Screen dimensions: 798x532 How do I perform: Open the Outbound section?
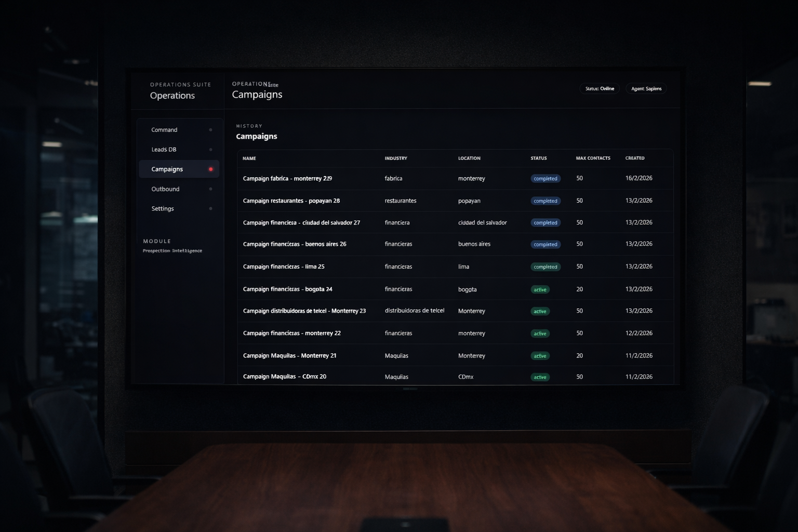(165, 189)
